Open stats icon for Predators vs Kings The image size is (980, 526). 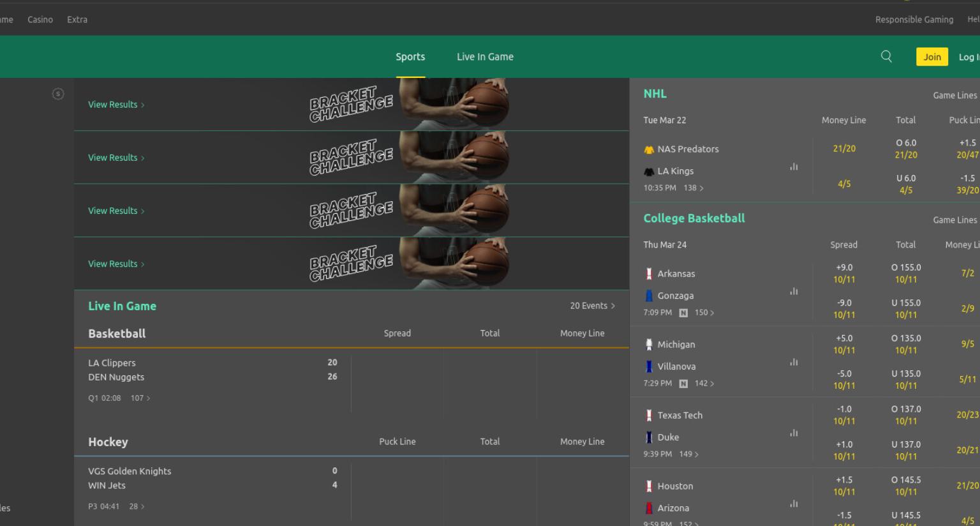[x=794, y=167]
